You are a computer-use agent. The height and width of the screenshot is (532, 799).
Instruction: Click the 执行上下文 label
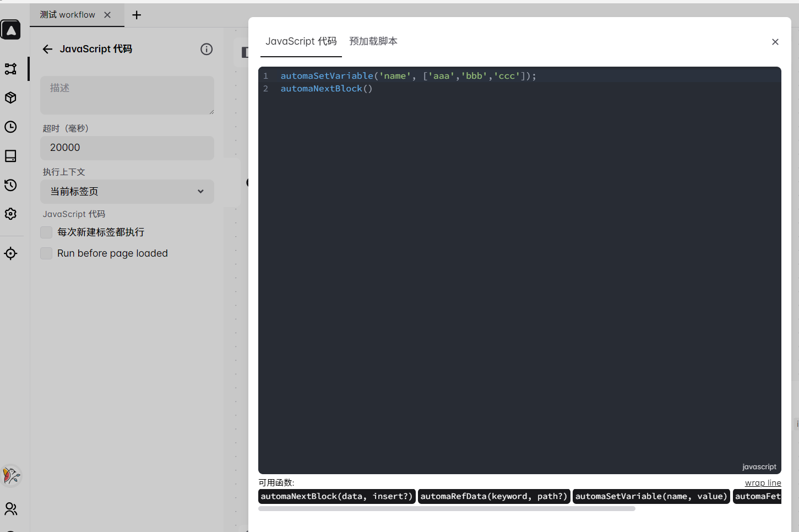pyautogui.click(x=64, y=172)
